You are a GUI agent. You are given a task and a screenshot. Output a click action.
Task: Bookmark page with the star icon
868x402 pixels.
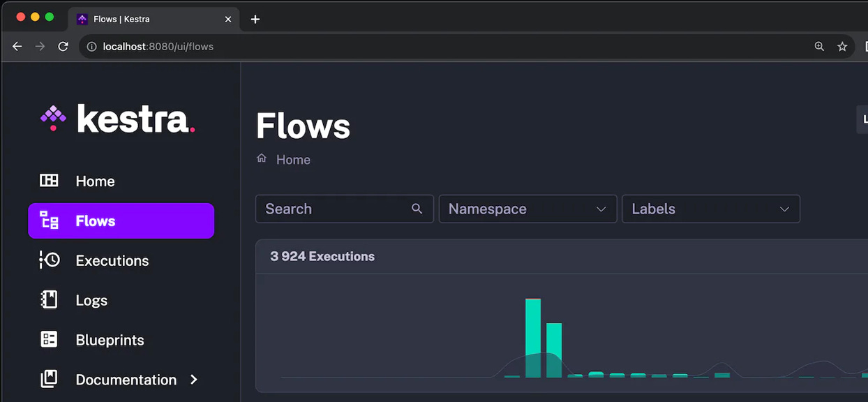pos(842,47)
